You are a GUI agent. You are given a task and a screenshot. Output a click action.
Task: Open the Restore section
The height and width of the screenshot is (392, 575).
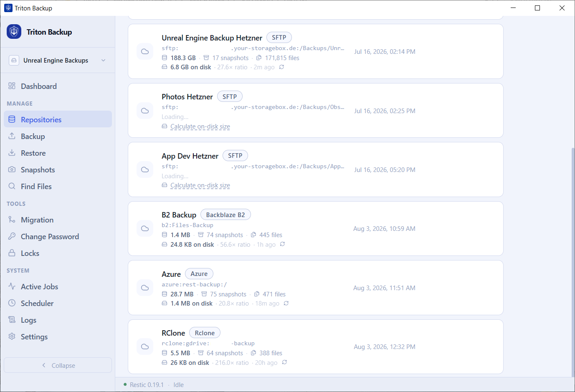pos(58,153)
